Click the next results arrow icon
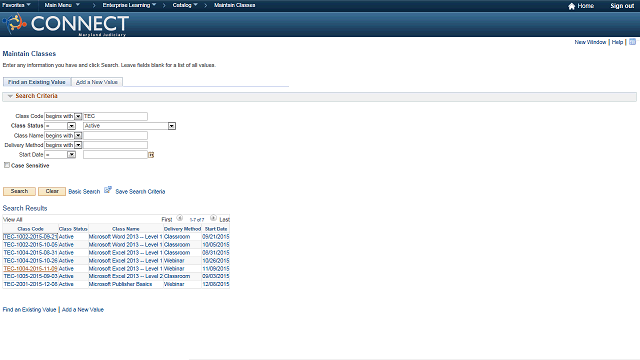 click(x=213, y=218)
